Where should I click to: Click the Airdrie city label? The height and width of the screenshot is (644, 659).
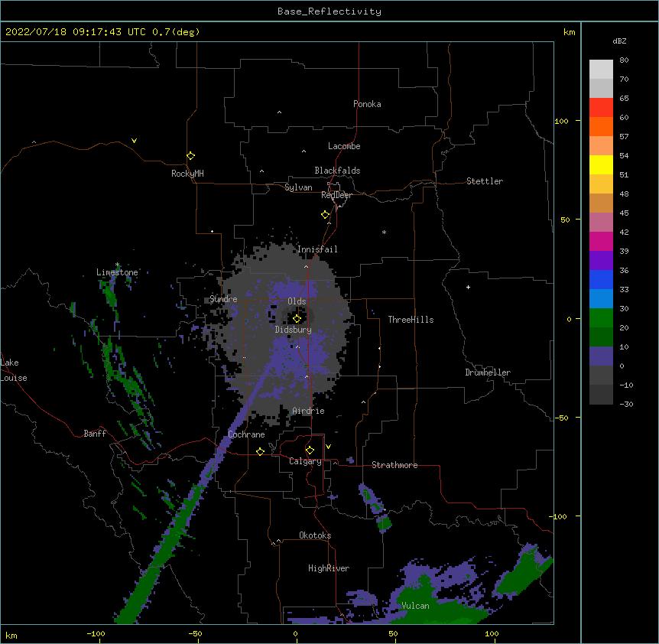point(308,411)
